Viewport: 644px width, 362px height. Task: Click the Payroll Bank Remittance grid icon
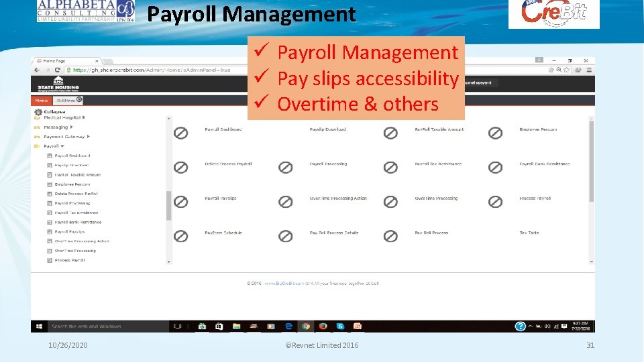pyautogui.click(x=495, y=168)
